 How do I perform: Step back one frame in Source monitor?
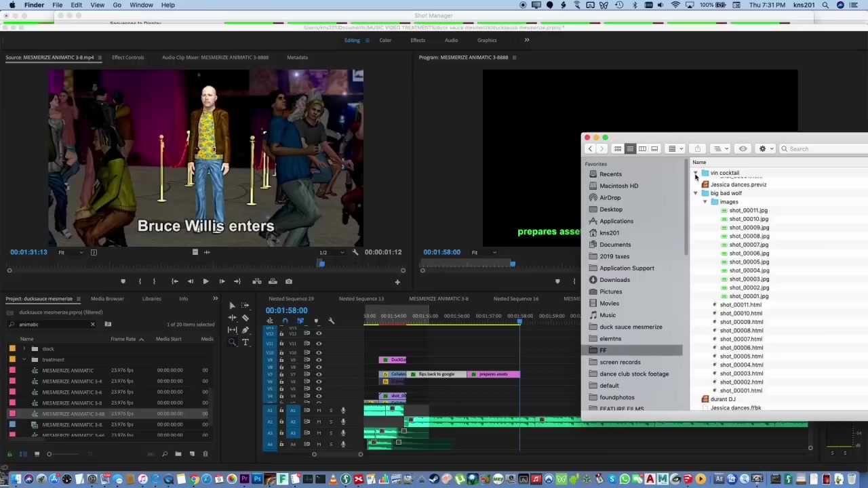coord(190,281)
